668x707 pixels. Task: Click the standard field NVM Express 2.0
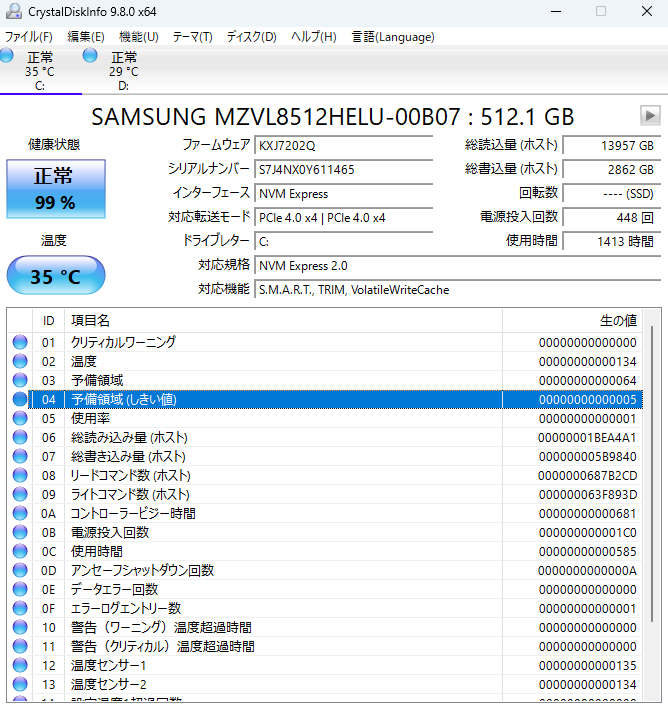pos(458,266)
